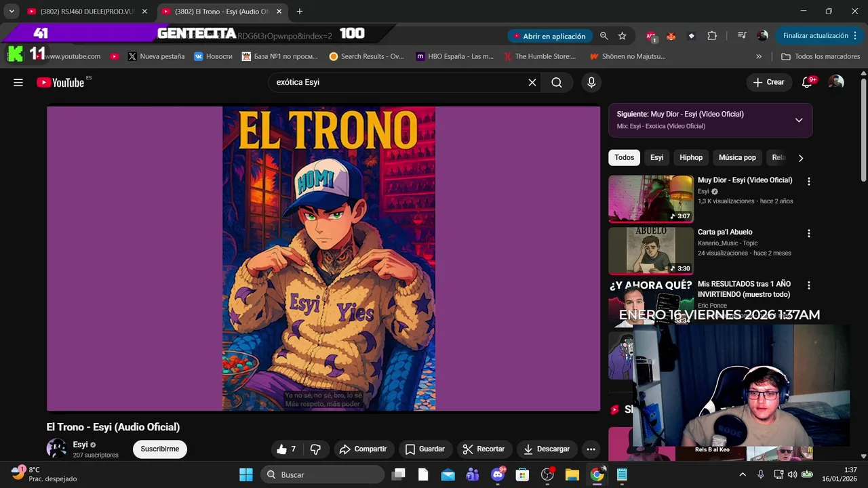Start voice search with the microphone
This screenshot has width=868, height=488.
coord(591,82)
